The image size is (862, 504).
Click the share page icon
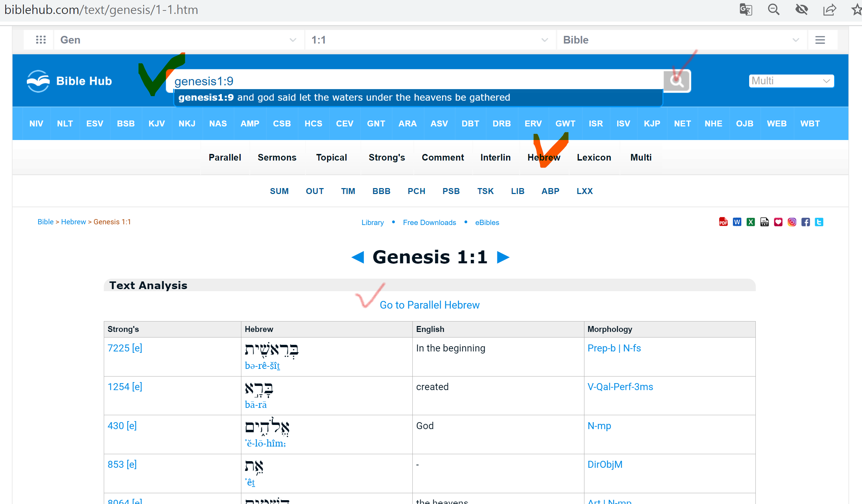tap(830, 9)
